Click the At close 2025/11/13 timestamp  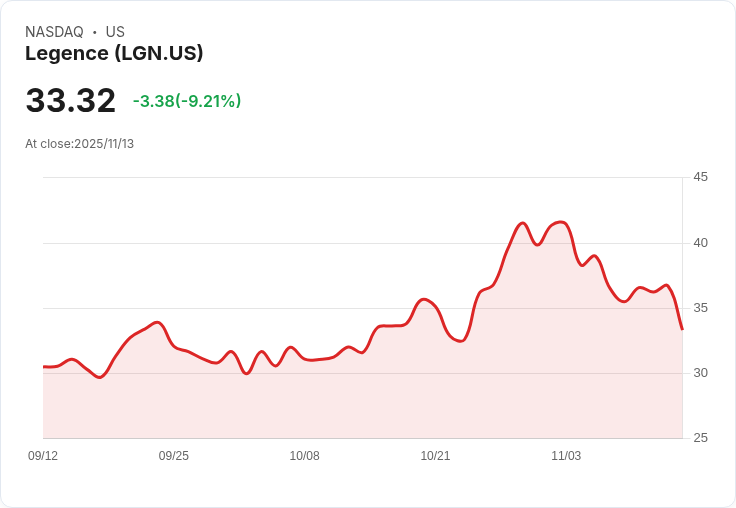79,143
